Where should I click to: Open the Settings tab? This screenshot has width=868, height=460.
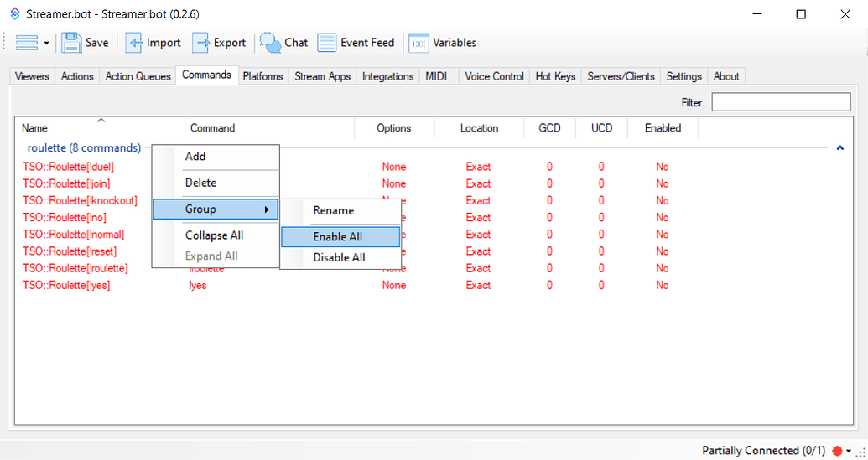pyautogui.click(x=683, y=76)
